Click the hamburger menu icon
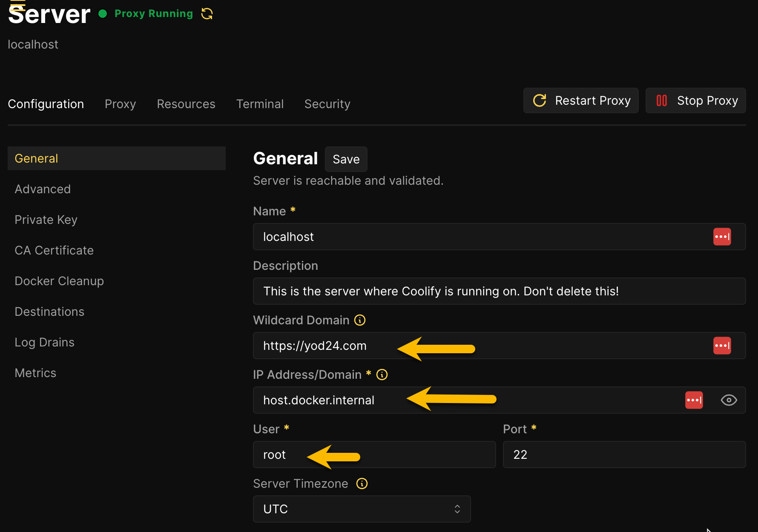Image resolution: width=758 pixels, height=532 pixels. 17,4
